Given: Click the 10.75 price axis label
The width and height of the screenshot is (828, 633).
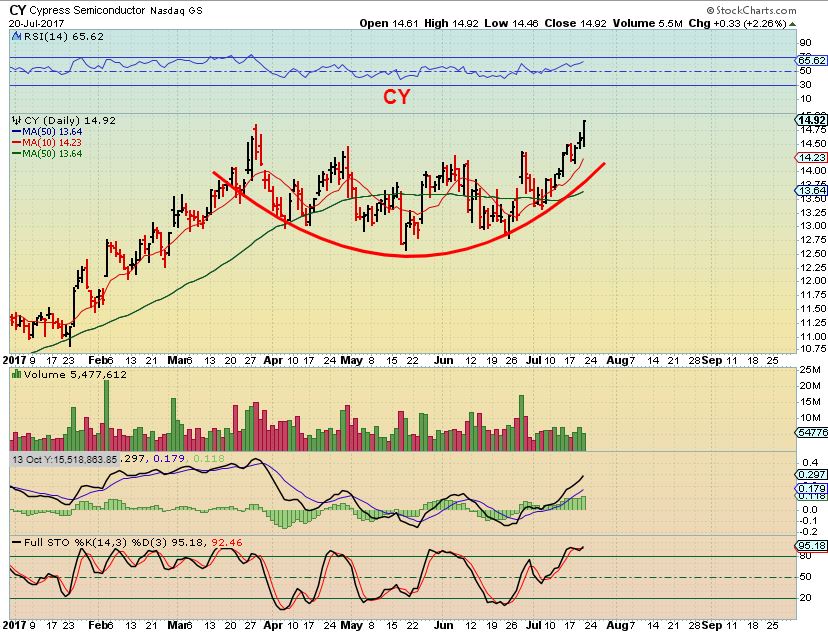Looking at the screenshot, I should (813, 349).
